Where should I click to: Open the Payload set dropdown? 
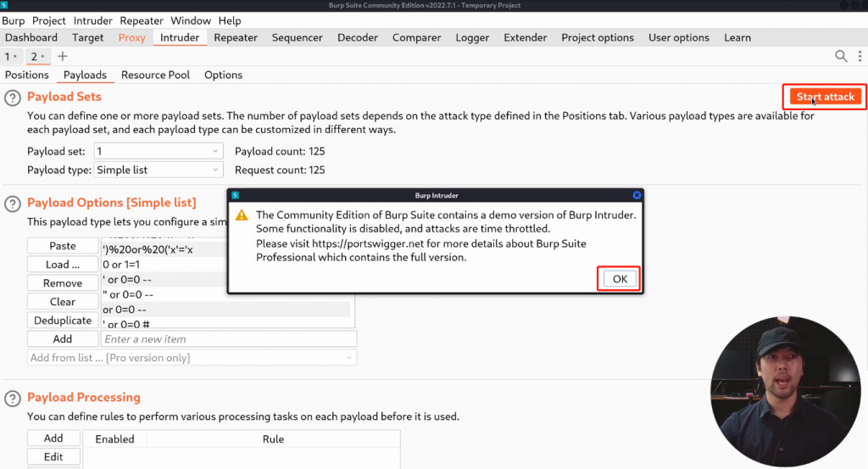point(159,151)
